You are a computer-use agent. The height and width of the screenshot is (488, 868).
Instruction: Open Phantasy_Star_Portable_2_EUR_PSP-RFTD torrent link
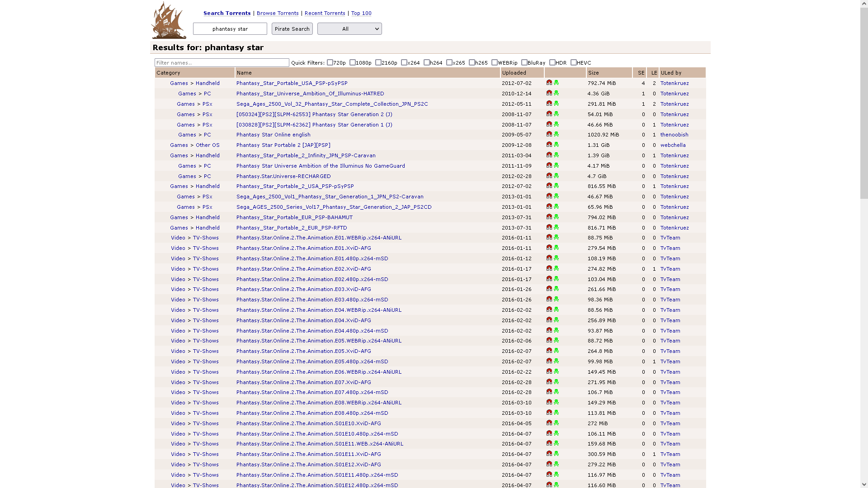click(x=292, y=228)
